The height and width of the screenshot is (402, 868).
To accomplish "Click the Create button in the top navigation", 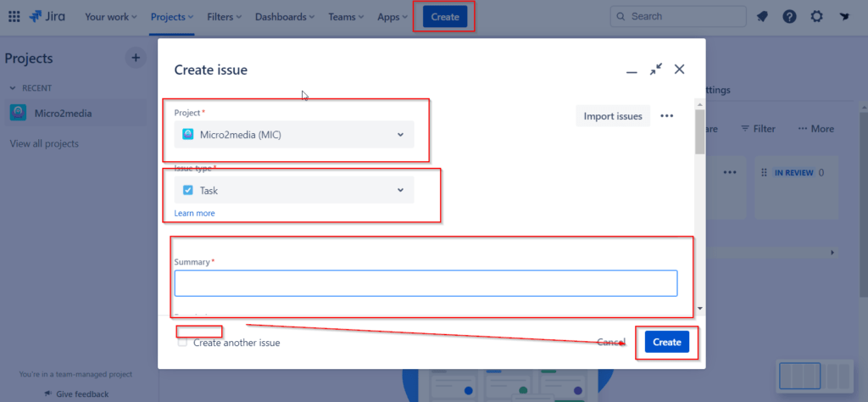I will (445, 17).
